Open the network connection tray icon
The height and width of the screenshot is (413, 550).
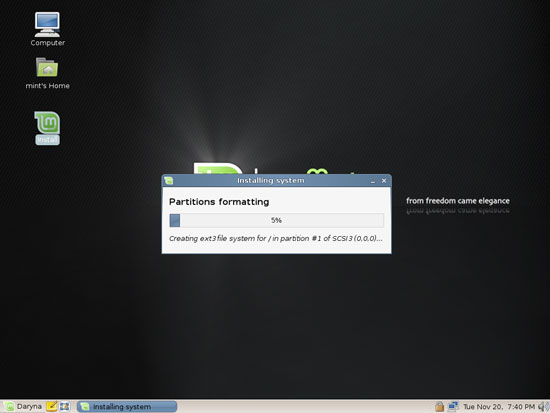click(x=453, y=406)
